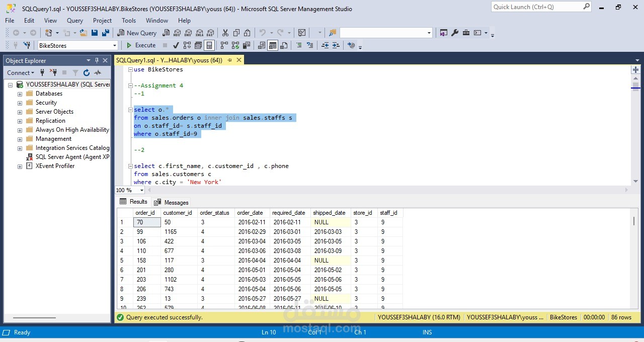Click the Copy icon in toolbar

point(236,33)
